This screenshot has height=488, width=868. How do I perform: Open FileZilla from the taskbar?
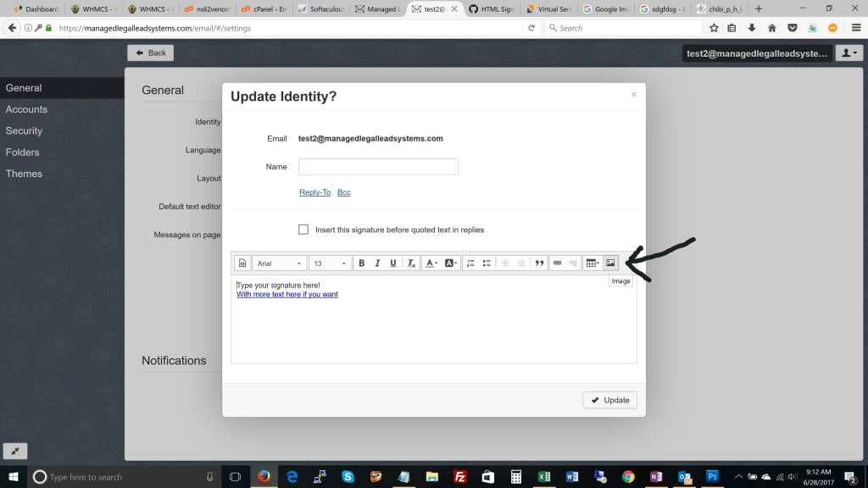(x=459, y=476)
